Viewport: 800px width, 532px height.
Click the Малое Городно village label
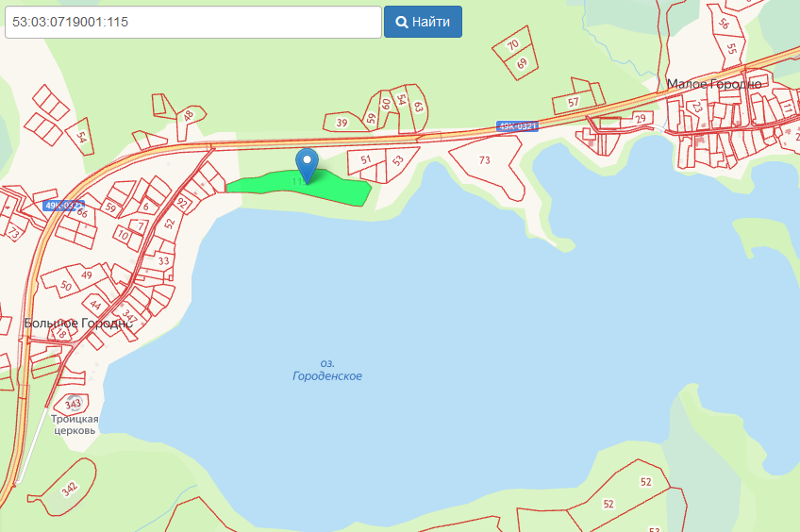tap(714, 84)
